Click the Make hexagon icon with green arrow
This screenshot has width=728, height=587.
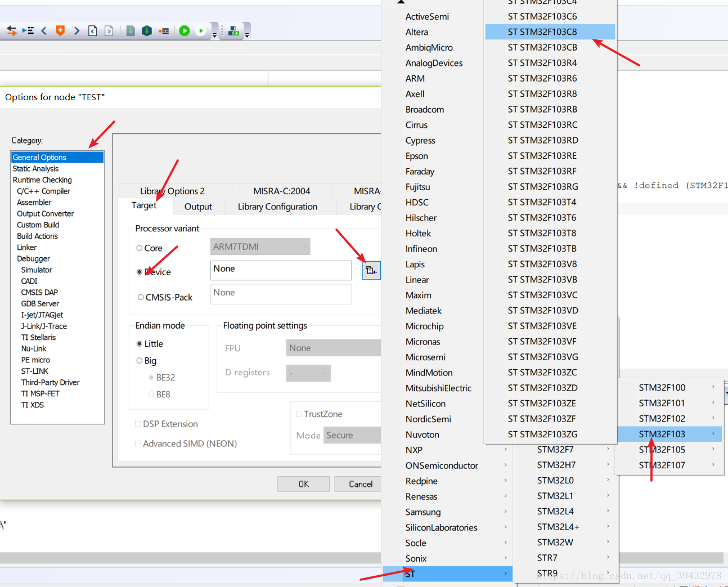(x=147, y=31)
